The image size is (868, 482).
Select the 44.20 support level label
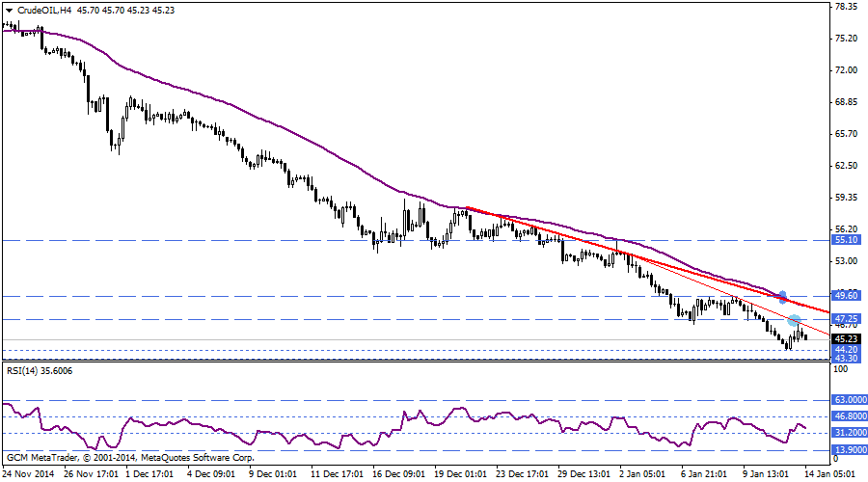click(x=846, y=350)
